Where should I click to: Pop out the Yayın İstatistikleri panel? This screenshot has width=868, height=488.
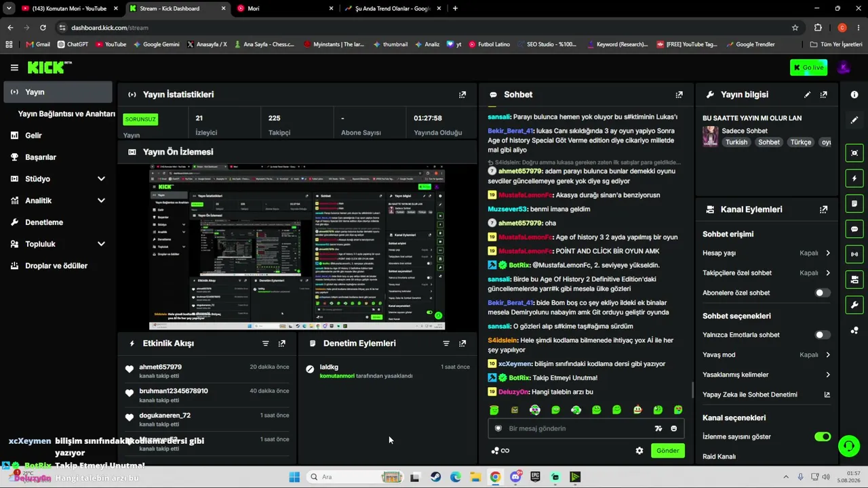point(462,95)
